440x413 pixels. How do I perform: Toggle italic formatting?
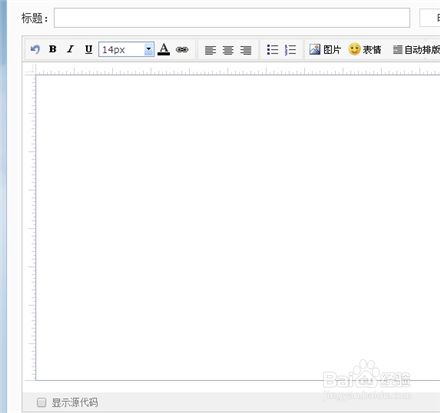pyautogui.click(x=70, y=49)
